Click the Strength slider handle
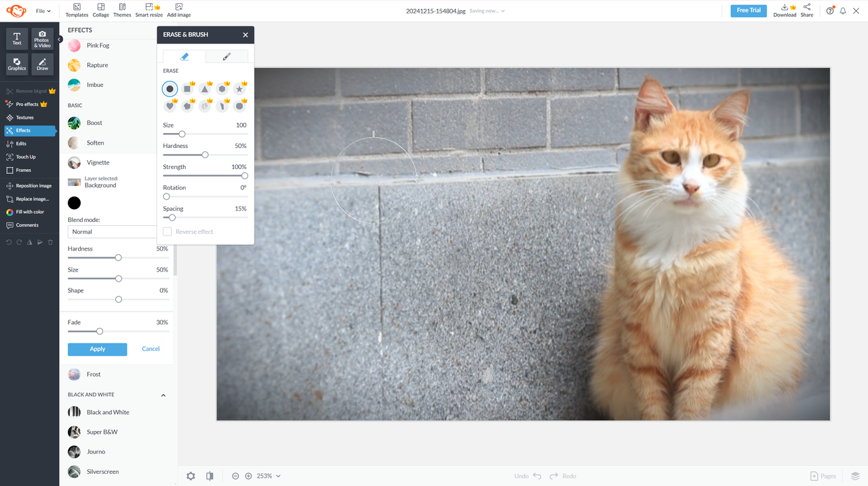The width and height of the screenshot is (868, 486). coord(245,176)
